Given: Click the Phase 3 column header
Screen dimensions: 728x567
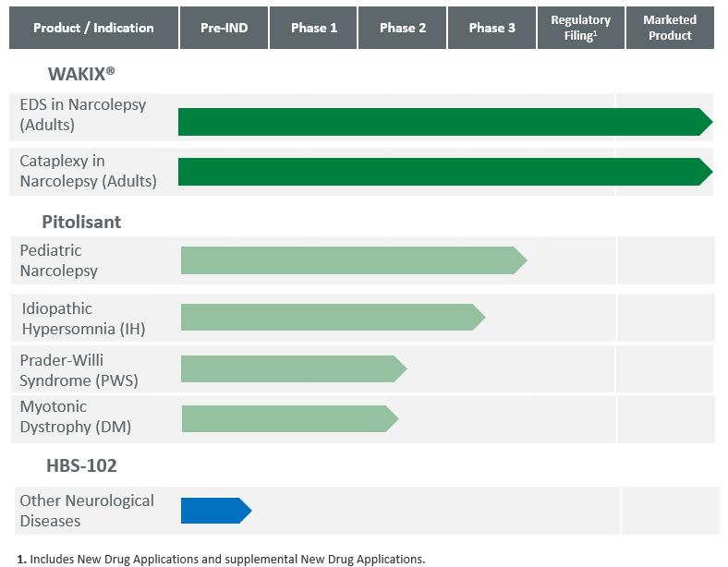Looking at the screenshot, I should [491, 28].
